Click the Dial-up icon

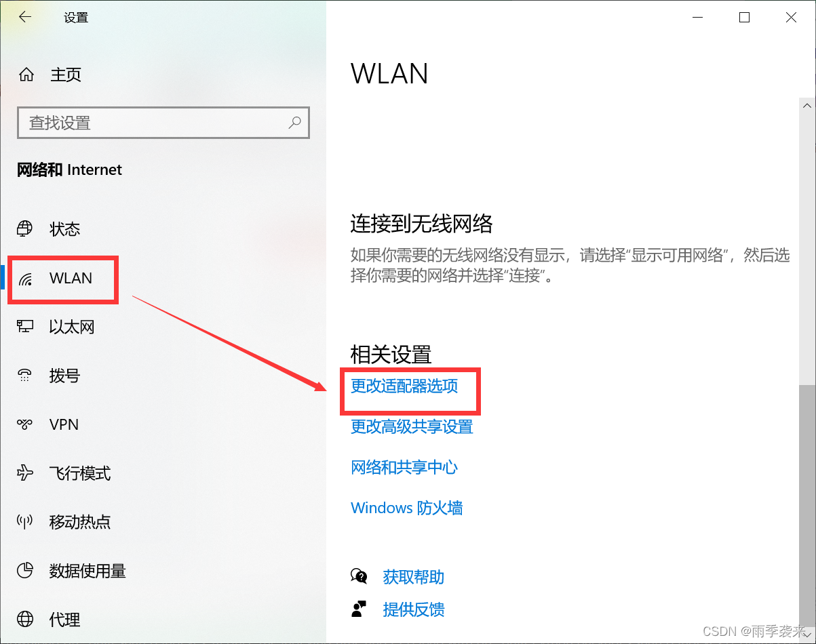click(25, 376)
